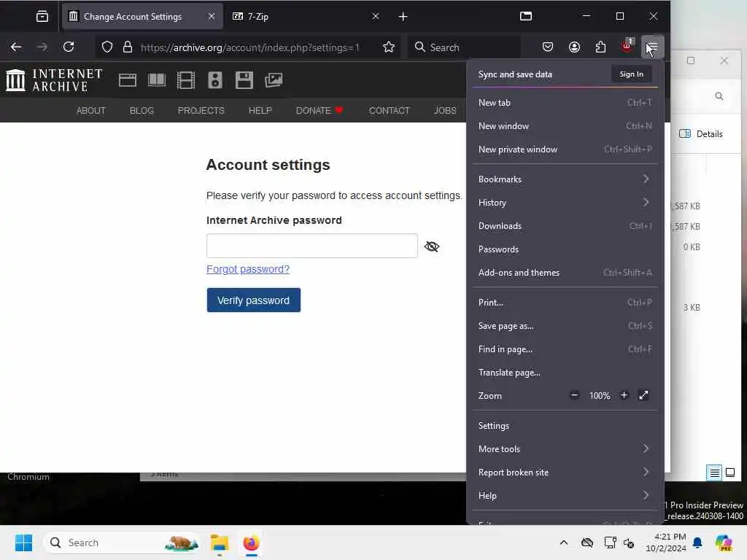
Task: Open the ABOUT navigation link
Action: click(90, 111)
